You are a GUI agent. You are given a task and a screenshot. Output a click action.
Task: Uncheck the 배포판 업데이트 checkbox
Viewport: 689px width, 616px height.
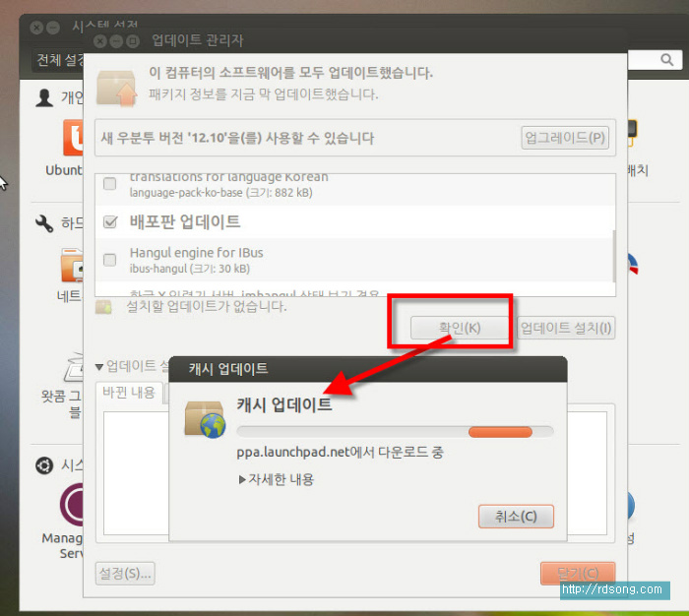110,222
